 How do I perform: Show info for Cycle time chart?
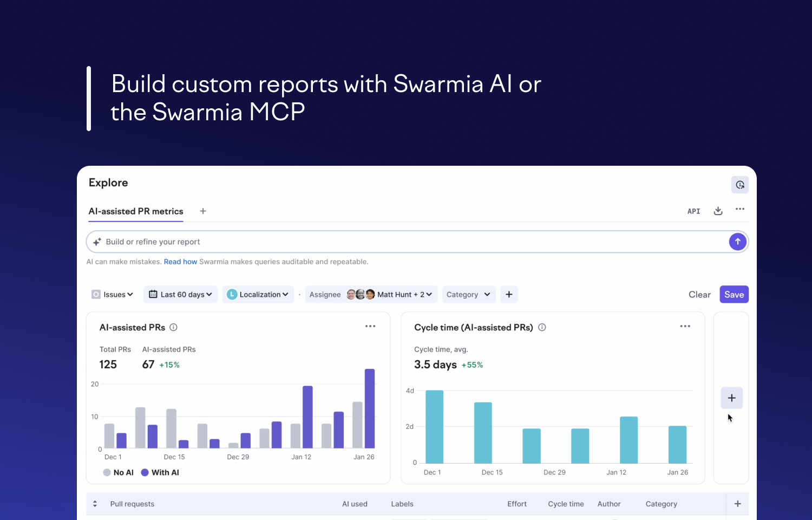tap(542, 327)
